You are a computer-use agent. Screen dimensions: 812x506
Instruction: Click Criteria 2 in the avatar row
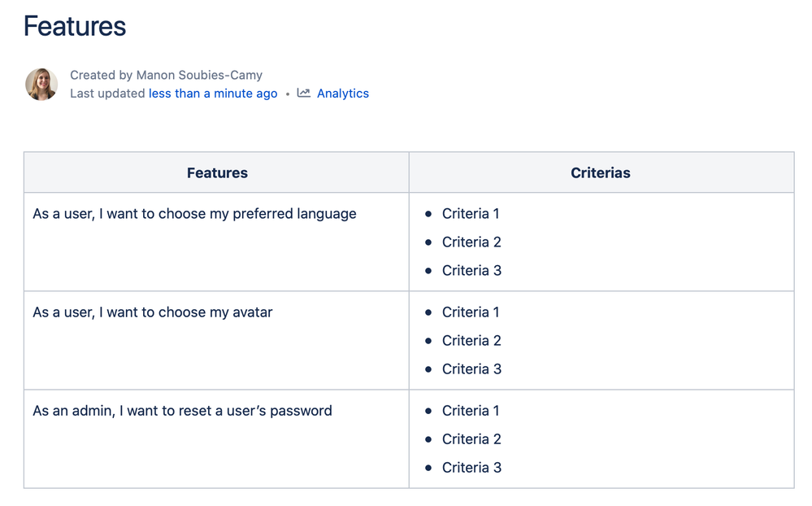click(471, 341)
